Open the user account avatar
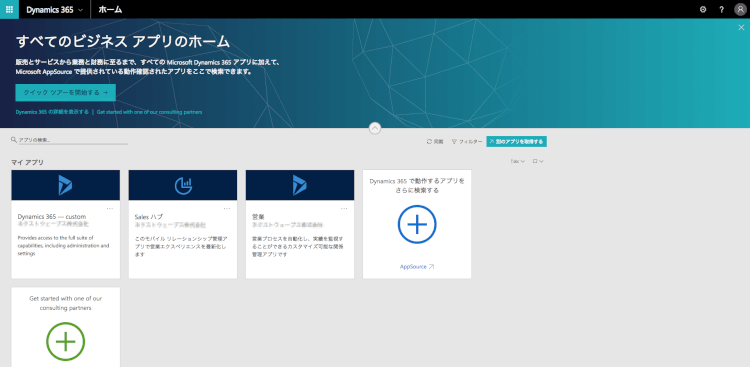 [740, 10]
